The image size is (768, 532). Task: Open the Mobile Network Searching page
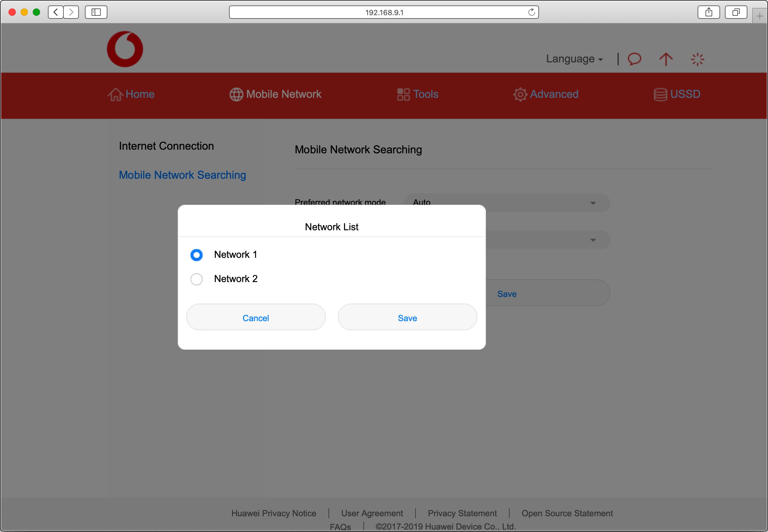182,175
